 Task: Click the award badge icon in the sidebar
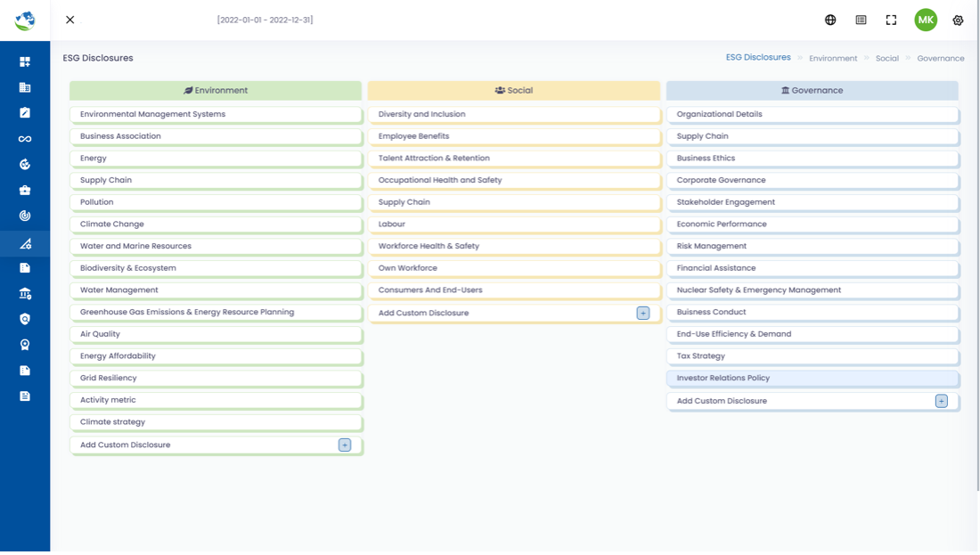(24, 345)
